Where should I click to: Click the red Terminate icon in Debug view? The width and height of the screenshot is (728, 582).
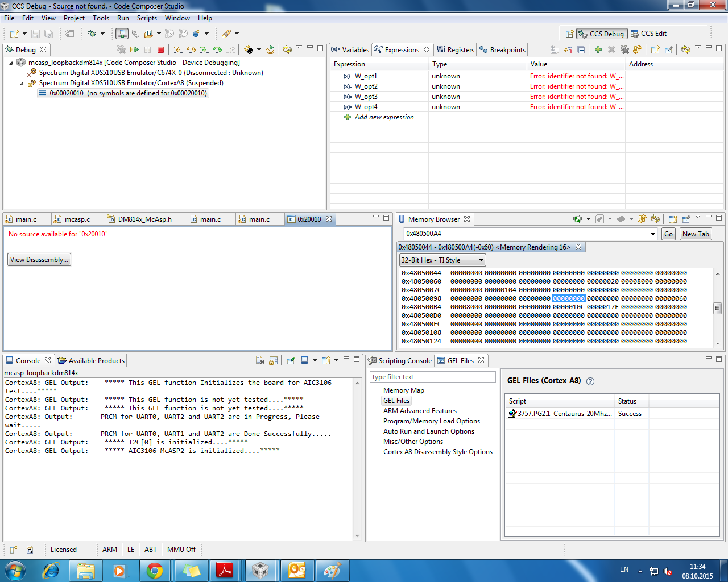coord(161,49)
